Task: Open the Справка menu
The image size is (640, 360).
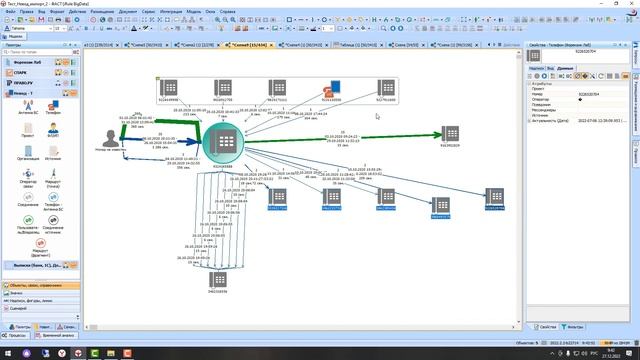Action: pos(227,12)
